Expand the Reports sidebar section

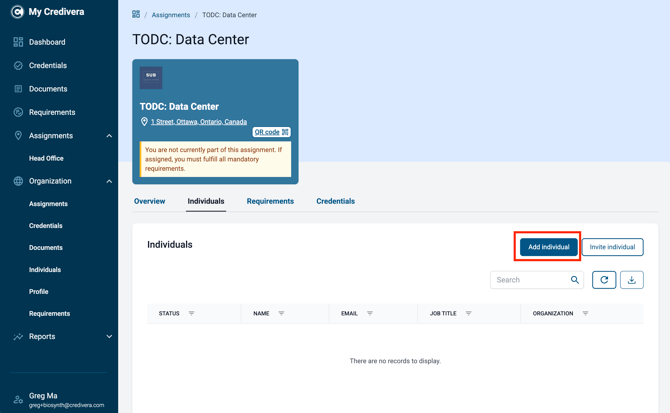109,337
